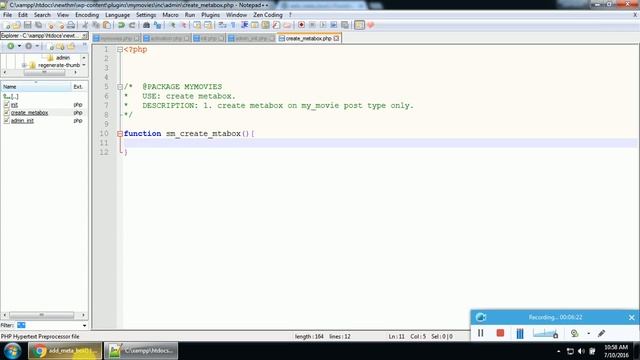640x360 pixels.
Task: Toggle checkbox next to create_metabox file
Action: [x=7, y=113]
